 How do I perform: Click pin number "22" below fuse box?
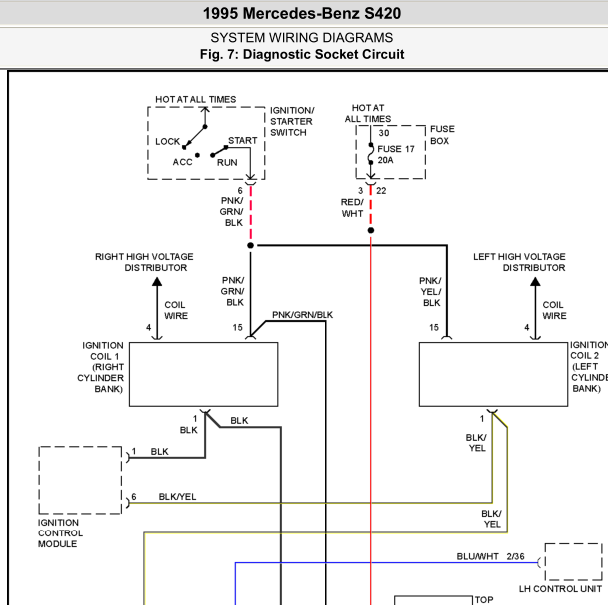tap(381, 190)
